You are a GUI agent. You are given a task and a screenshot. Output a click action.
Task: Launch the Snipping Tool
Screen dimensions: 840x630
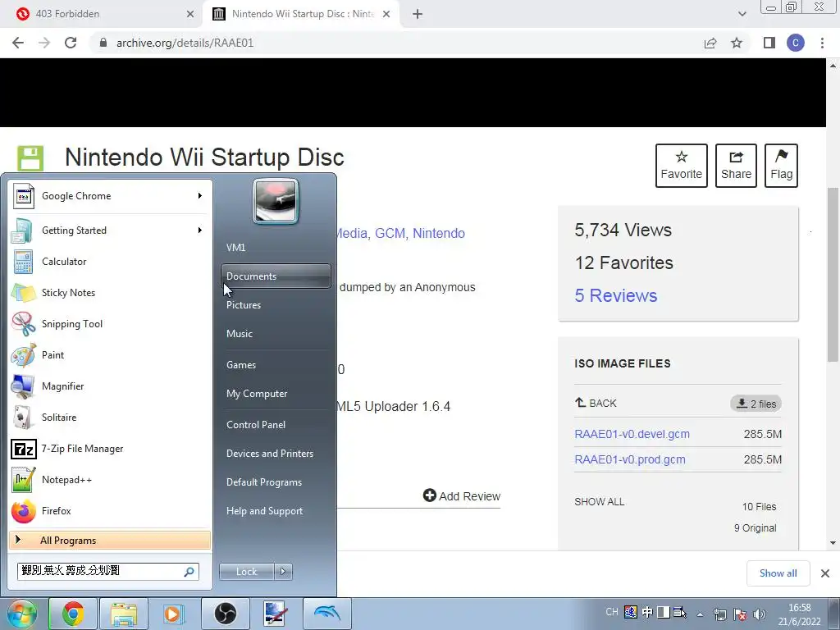point(110,323)
